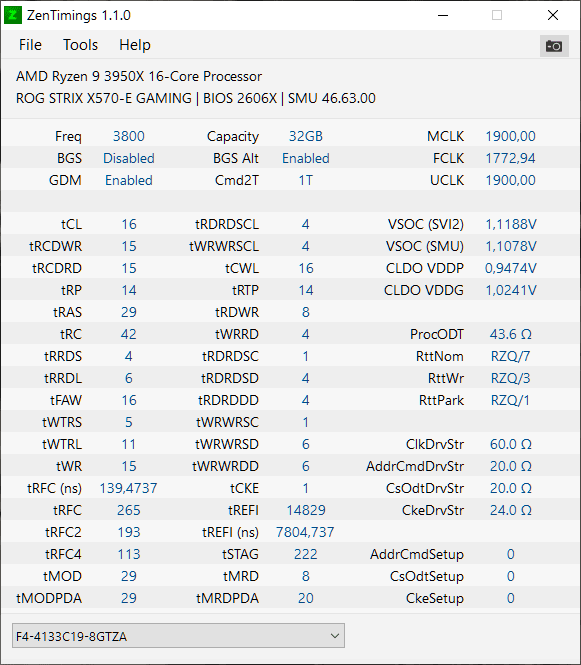581x665 pixels.
Task: Click the ProcODT 43.6 Ω value
Action: click(x=510, y=334)
